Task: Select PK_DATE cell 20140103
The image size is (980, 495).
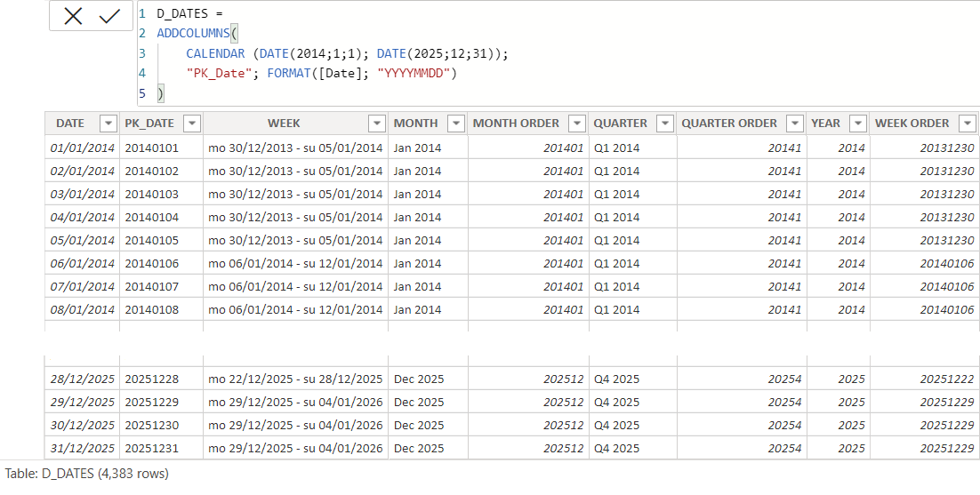Action: [x=161, y=194]
